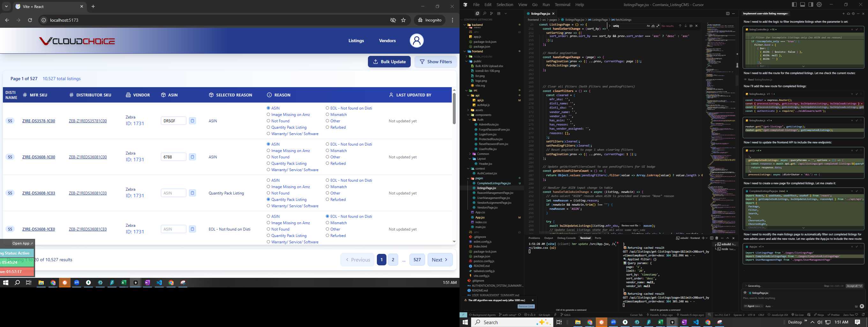Click the empty ASIN field for Z1RE-DS3608-1CE0

point(174,229)
